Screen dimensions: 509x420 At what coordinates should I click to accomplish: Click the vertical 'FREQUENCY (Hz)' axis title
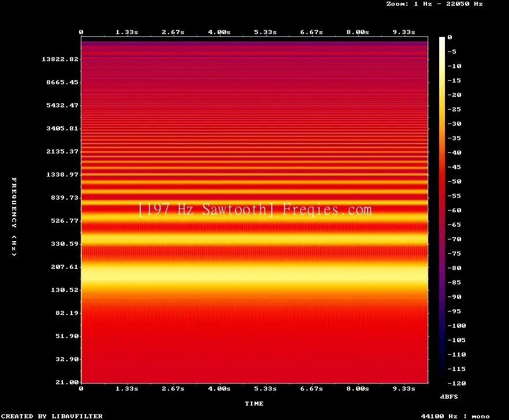pos(14,217)
